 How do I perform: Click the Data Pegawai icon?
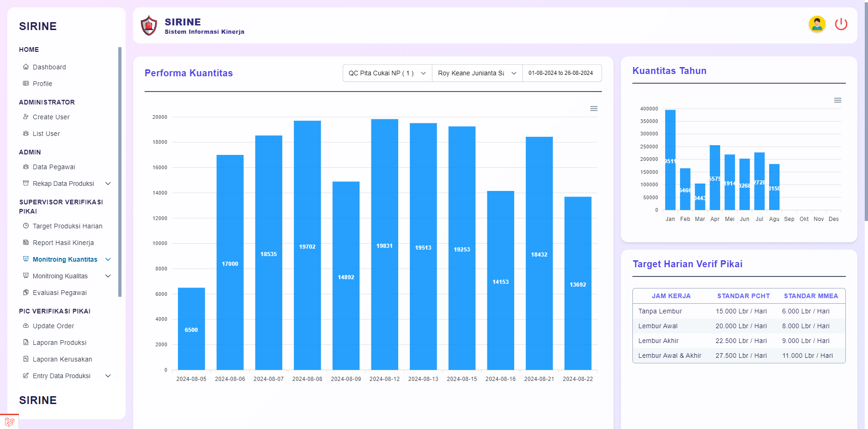(x=26, y=166)
